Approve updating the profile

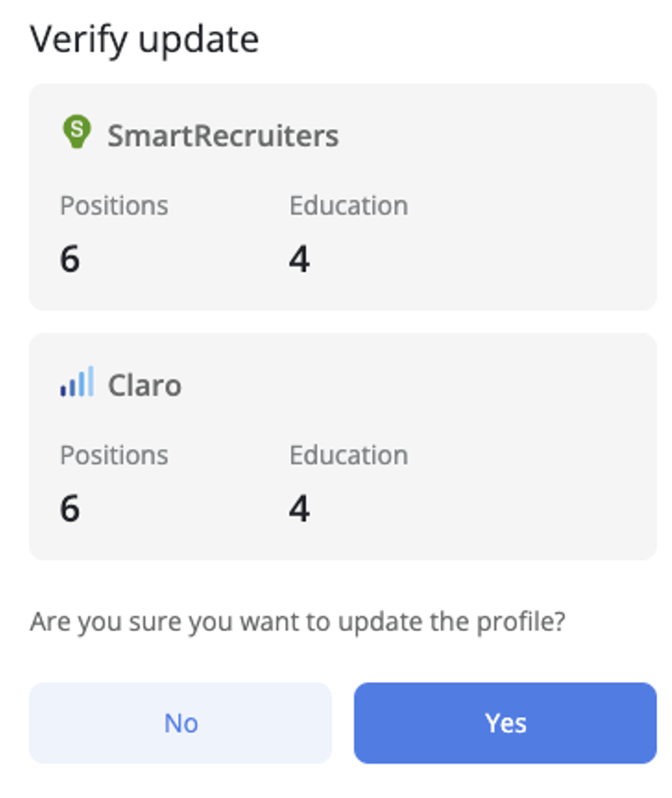click(504, 723)
